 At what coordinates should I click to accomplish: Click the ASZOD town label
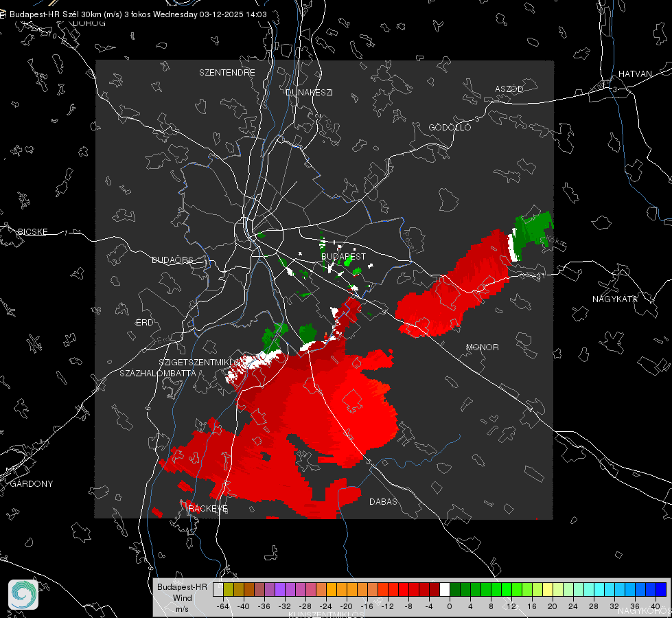[x=509, y=89]
